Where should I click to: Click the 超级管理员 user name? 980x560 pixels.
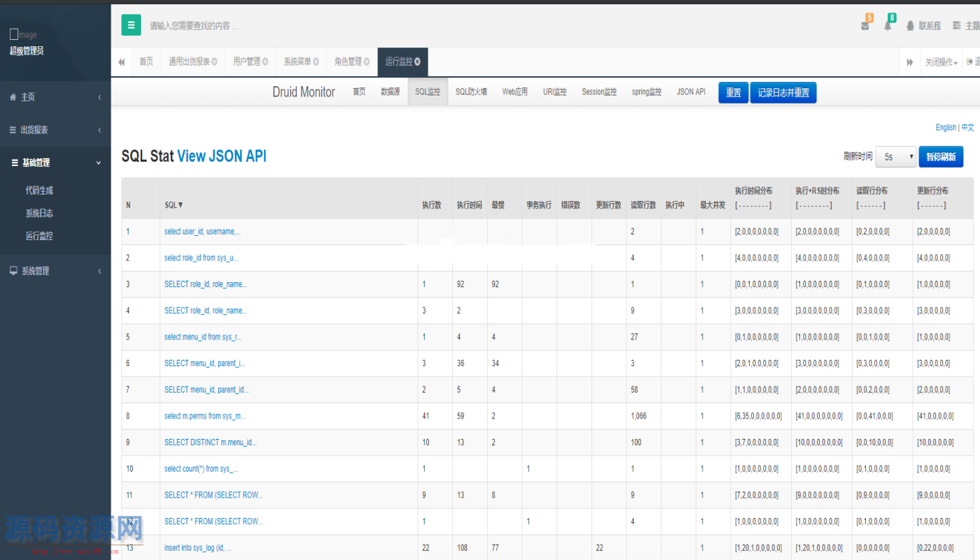coord(27,50)
